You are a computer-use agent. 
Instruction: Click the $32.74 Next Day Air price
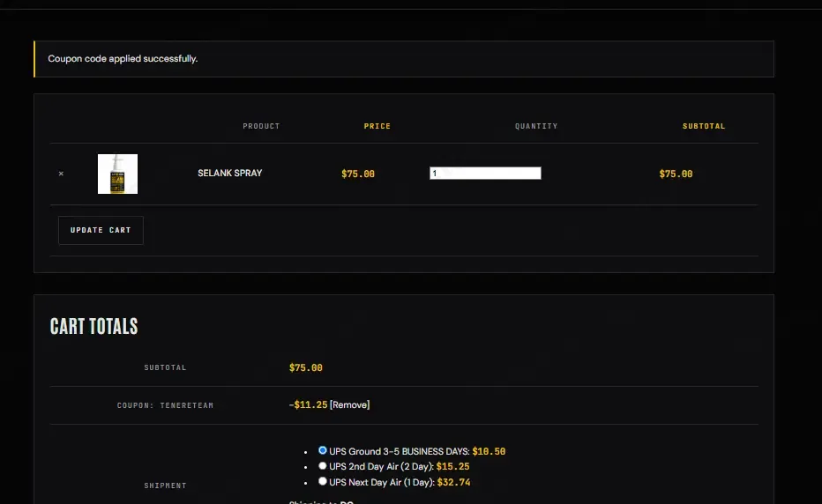pos(453,482)
